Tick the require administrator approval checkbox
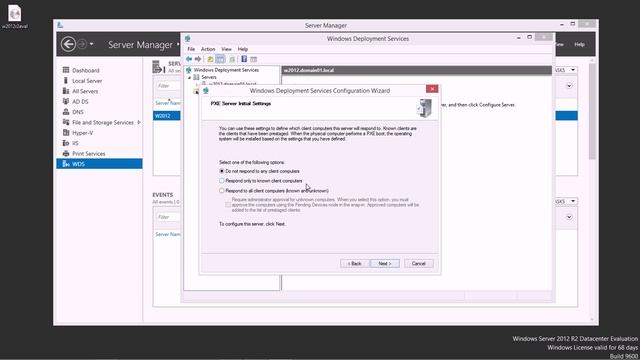 point(228,205)
